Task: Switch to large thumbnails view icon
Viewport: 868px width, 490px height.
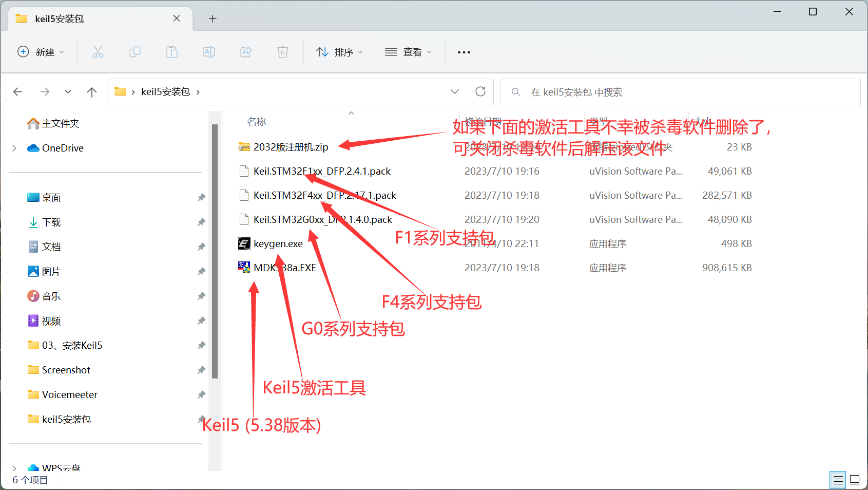Action: [x=855, y=480]
